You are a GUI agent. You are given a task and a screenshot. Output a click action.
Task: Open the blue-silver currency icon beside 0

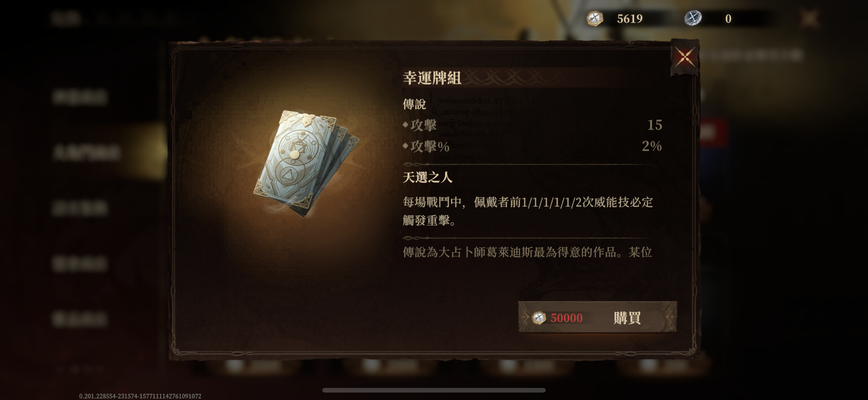pos(693,18)
